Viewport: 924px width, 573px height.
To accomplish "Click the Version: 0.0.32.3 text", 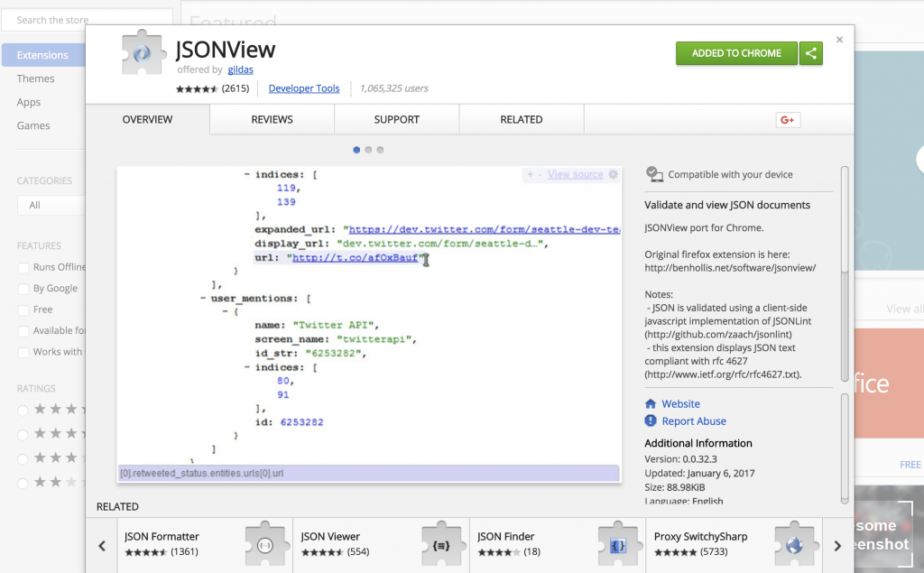I will coord(680,458).
